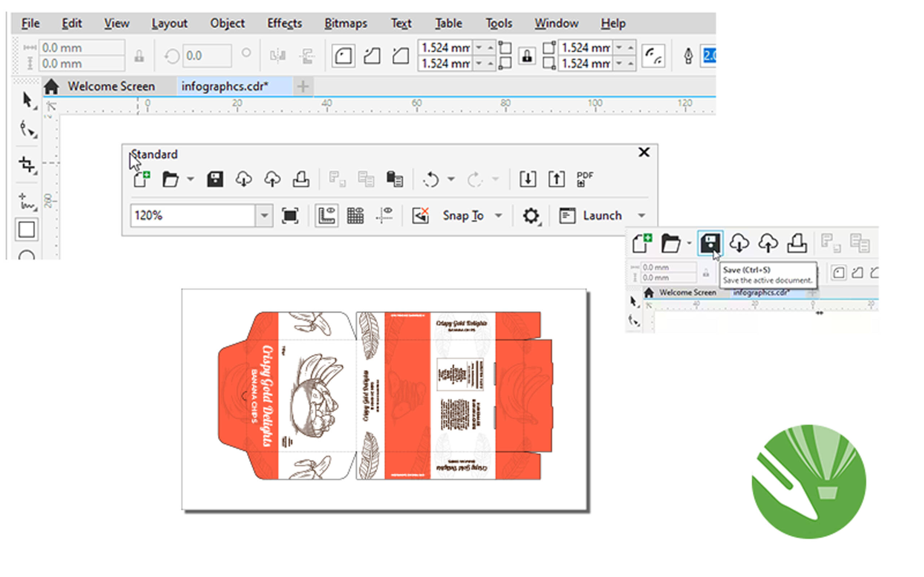The height and width of the screenshot is (577, 924).
Task: Expand the Snap To options dropdown
Action: pyautogui.click(x=500, y=216)
